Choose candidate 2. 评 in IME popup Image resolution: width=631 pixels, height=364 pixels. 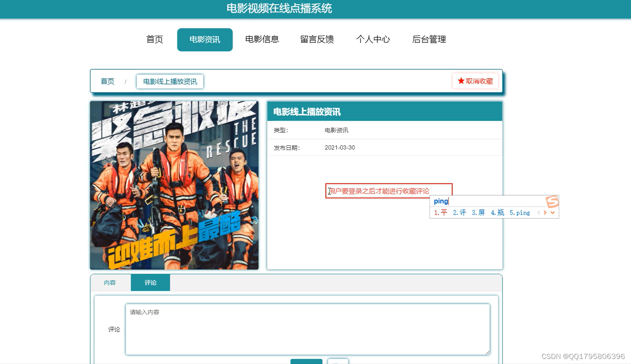tap(459, 212)
